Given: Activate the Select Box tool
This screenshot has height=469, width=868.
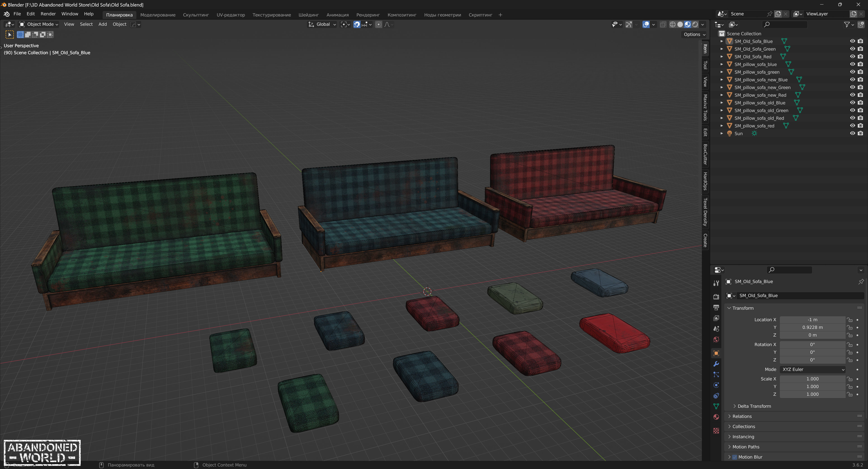Looking at the screenshot, I should coord(9,34).
